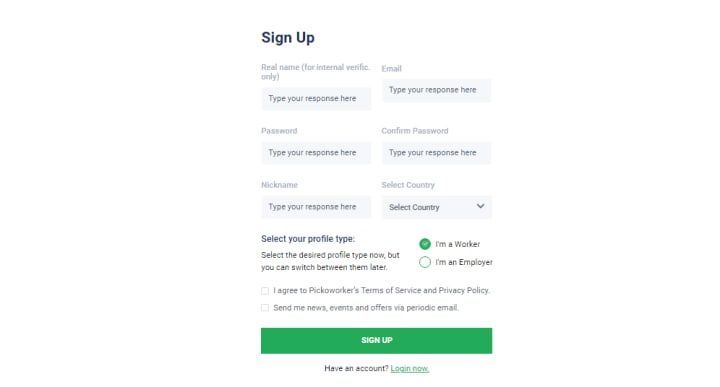Click the Nickname input field

click(x=316, y=207)
